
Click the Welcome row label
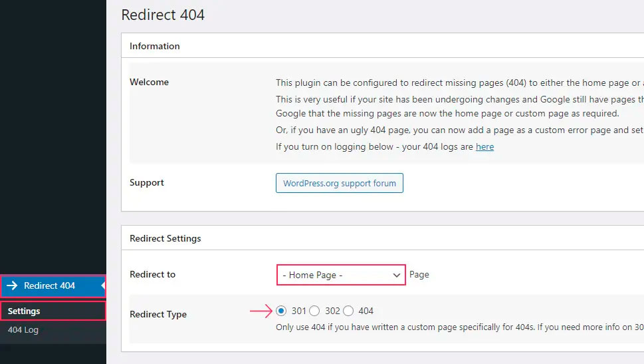(x=149, y=82)
